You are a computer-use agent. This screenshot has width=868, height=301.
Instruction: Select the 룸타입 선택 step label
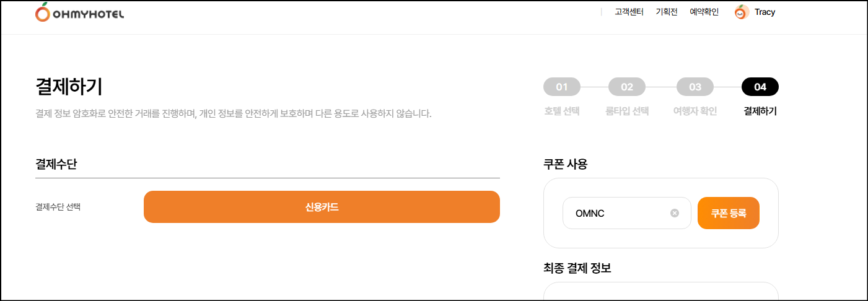coord(627,112)
